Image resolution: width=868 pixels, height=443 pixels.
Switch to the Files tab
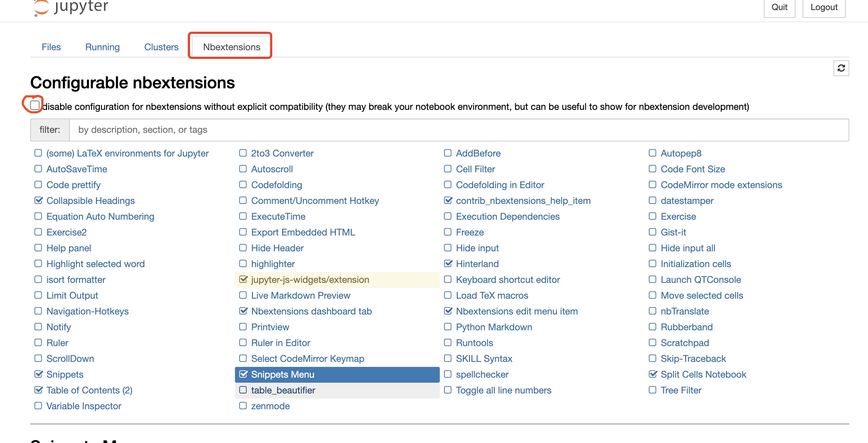click(x=51, y=47)
